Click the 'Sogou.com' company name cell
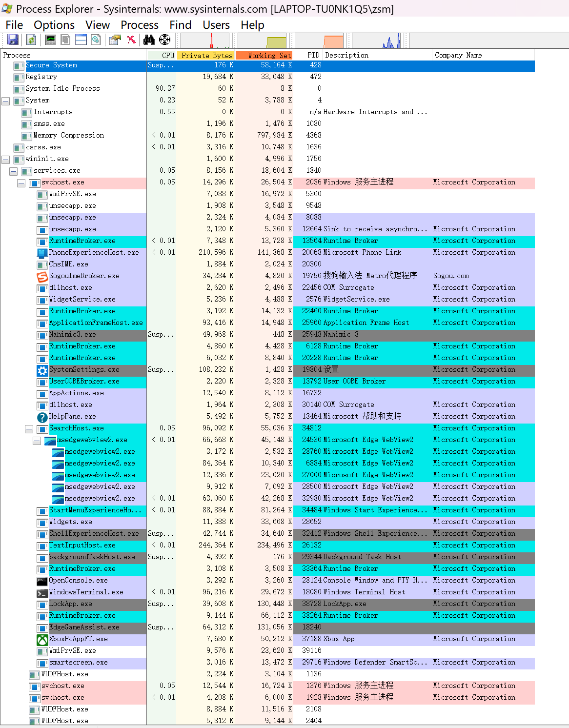 451,276
